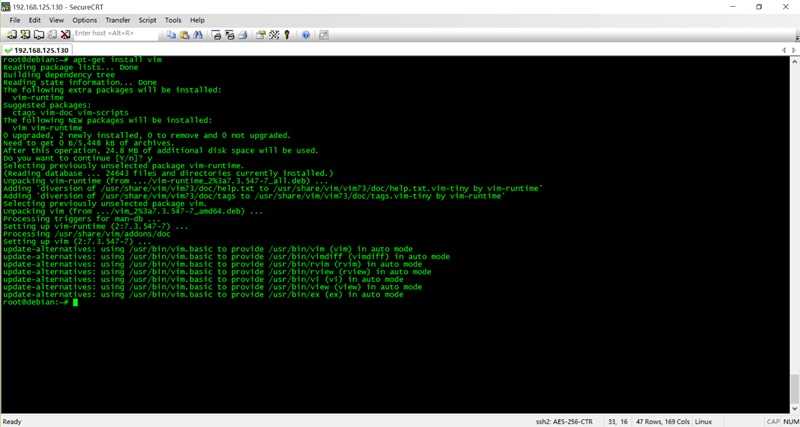Image resolution: width=800 pixels, height=427 pixels.
Task: Click the Paste toolbar icon
Action: point(185,35)
